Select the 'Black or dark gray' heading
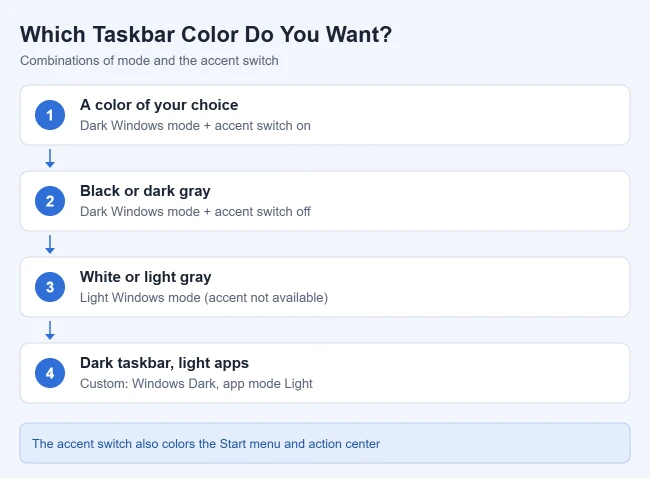650x478 pixels. click(145, 191)
